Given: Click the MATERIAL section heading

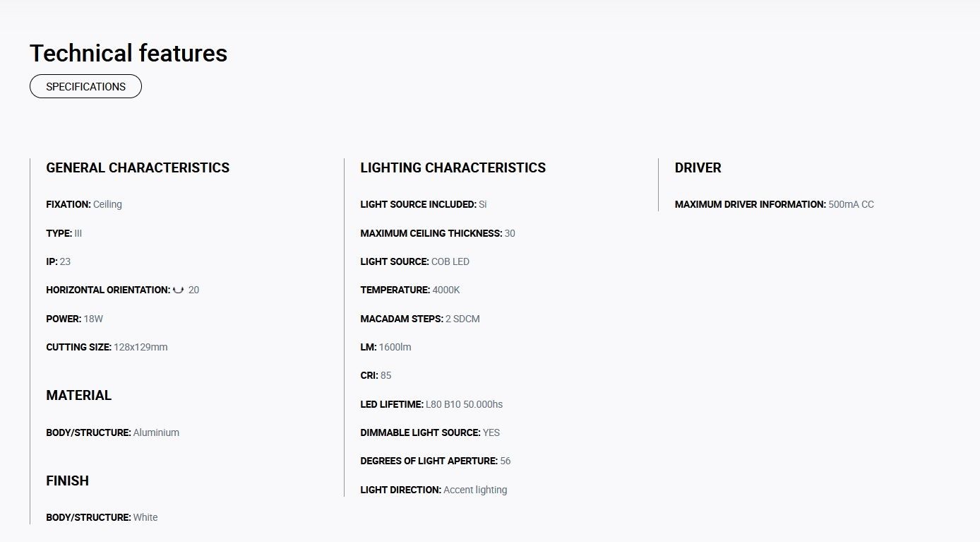Looking at the screenshot, I should 79,395.
